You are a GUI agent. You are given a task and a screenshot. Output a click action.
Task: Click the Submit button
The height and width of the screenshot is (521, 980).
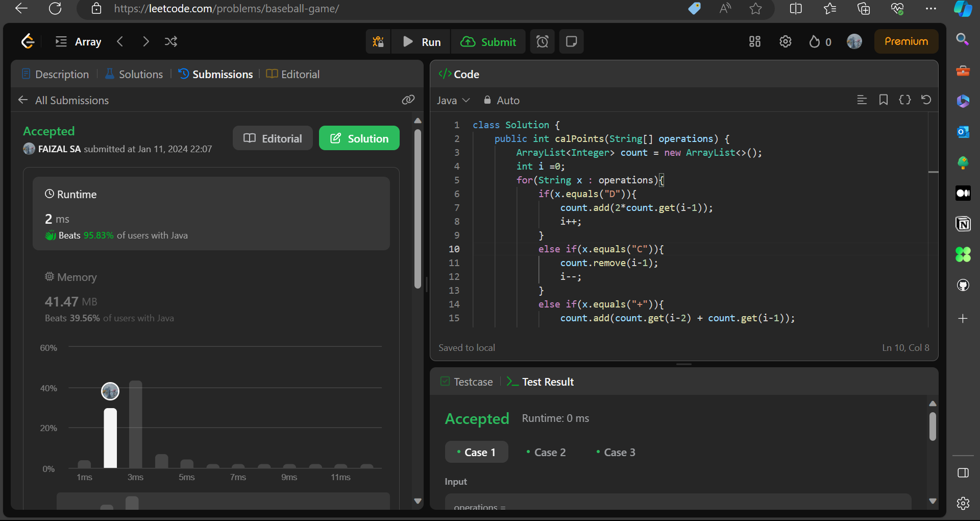click(488, 42)
